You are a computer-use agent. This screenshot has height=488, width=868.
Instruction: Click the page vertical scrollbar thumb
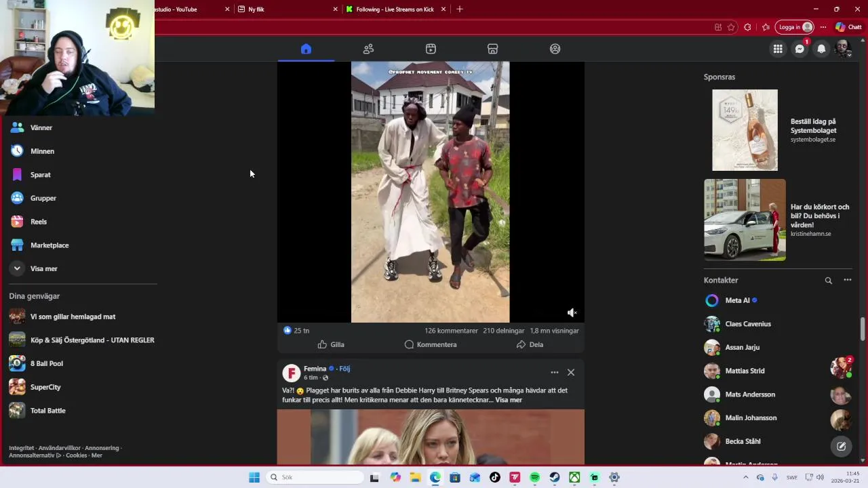click(863, 329)
